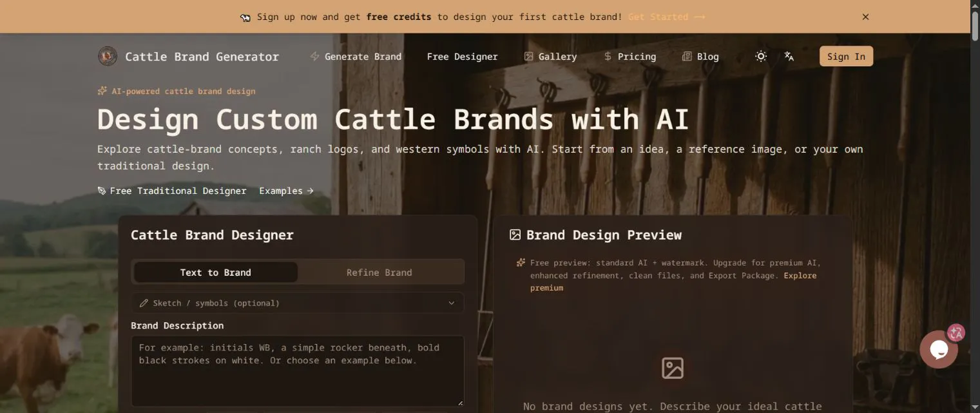Click the translate badge above chat bubble
This screenshot has height=413, width=980.
[x=956, y=332]
